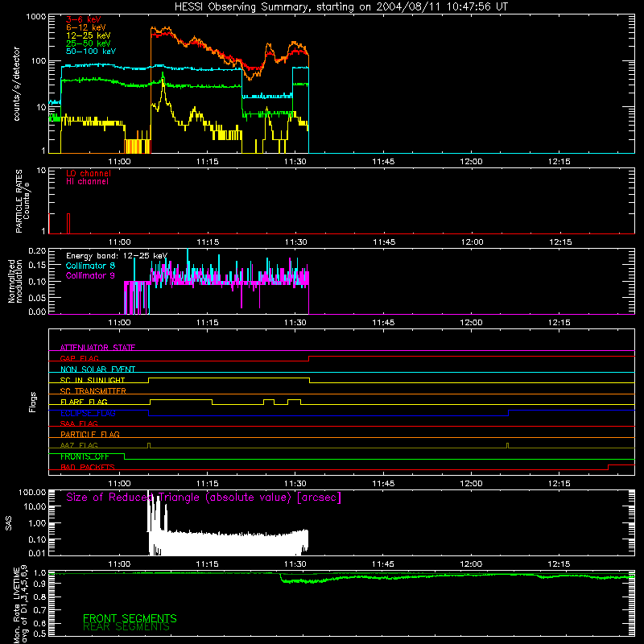Screen dimensions: 644x644
Task: Click the 1000 tick on the counts plot
Action: point(35,17)
